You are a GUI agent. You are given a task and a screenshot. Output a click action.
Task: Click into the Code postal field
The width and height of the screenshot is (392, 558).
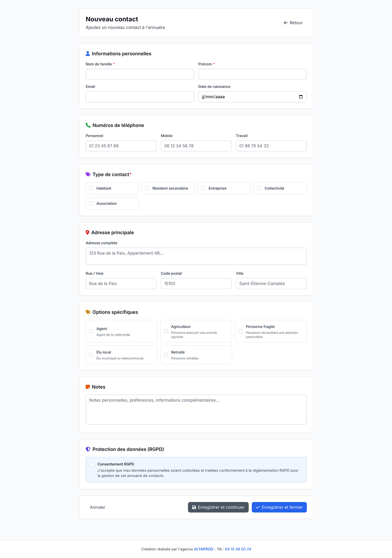[x=196, y=283]
